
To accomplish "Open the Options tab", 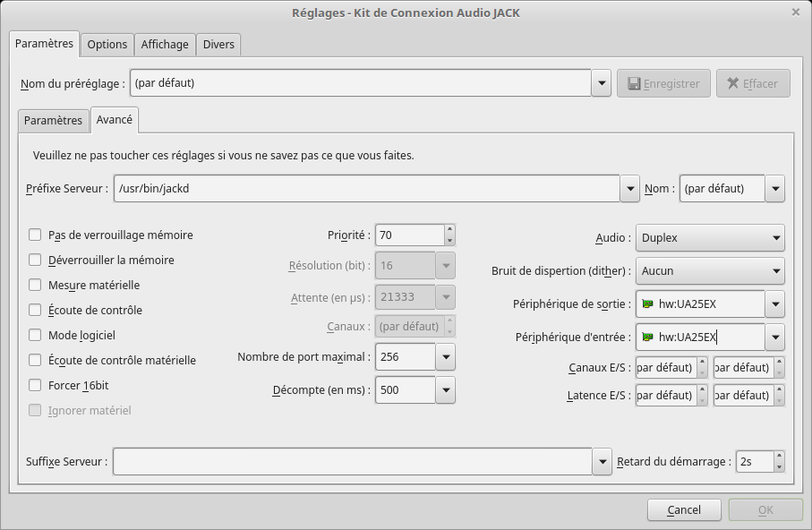I will click(x=107, y=45).
